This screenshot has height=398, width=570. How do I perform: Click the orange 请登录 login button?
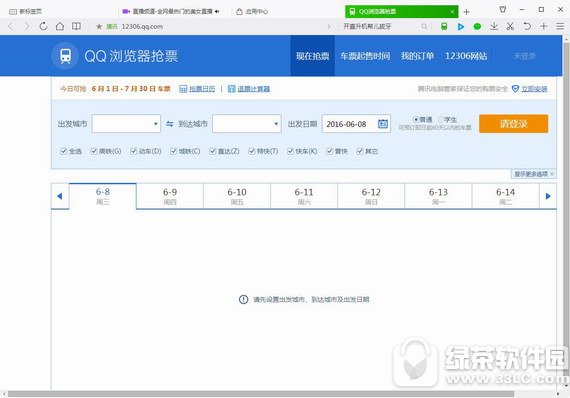(x=513, y=124)
